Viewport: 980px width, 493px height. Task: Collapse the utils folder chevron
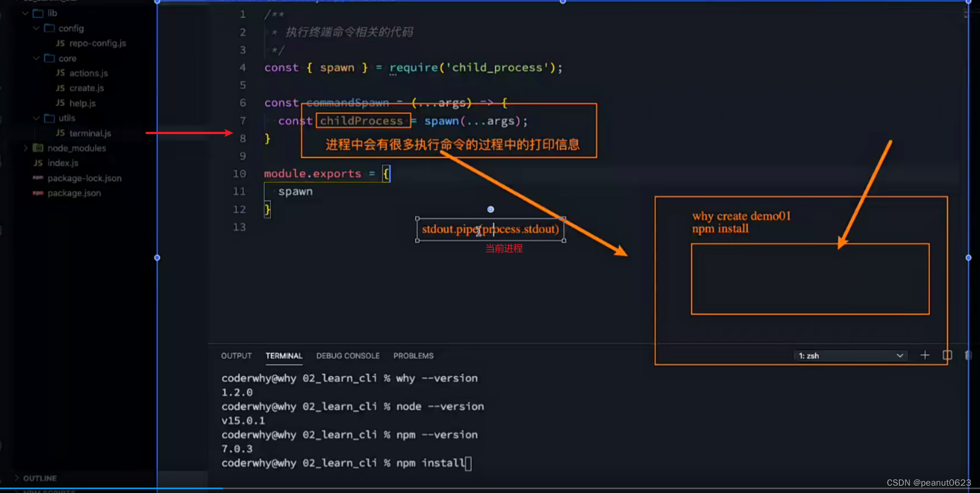click(36, 118)
